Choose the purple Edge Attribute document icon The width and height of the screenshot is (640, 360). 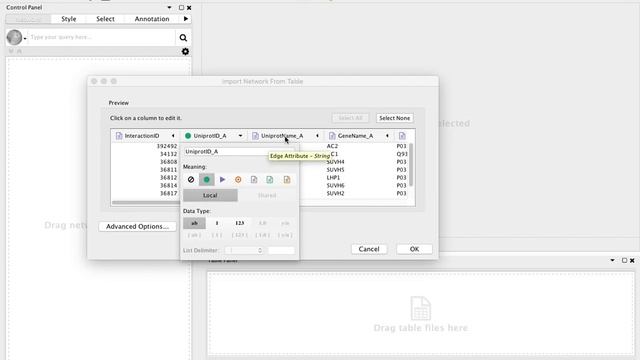coord(254,180)
